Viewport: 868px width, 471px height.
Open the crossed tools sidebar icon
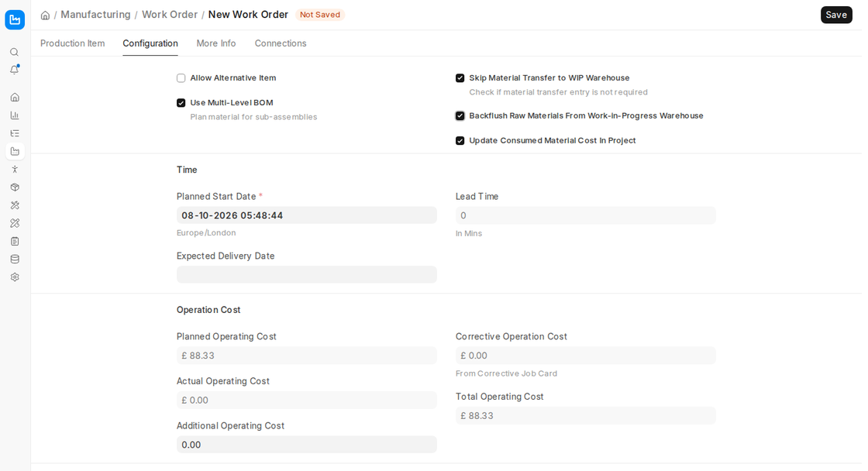[15, 205]
